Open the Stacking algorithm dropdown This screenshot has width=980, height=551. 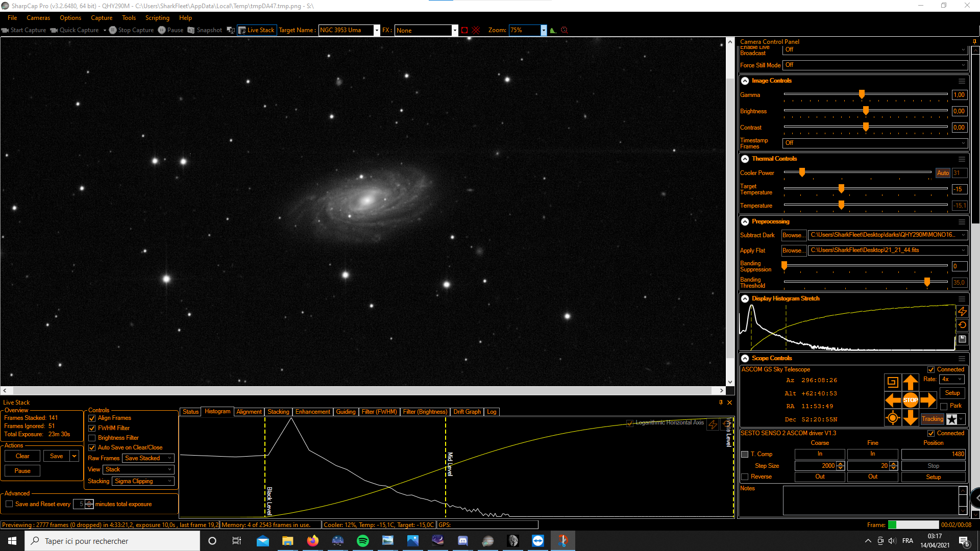pos(143,481)
